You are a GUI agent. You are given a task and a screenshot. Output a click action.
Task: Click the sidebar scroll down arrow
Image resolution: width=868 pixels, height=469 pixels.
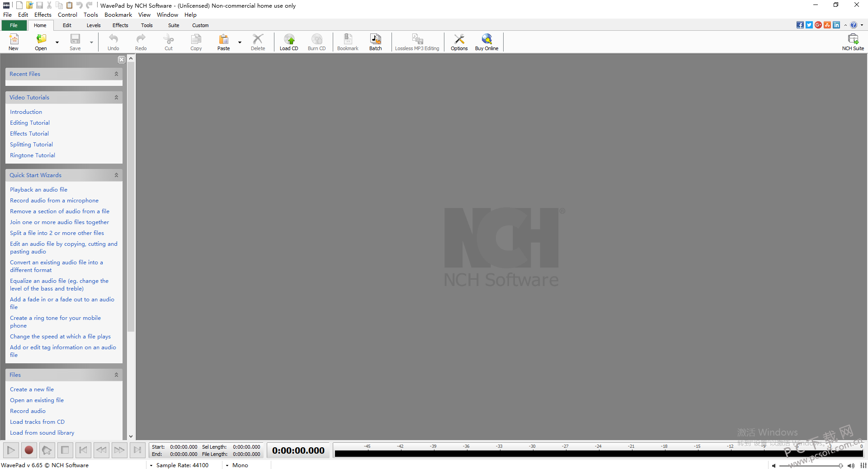tap(131, 436)
